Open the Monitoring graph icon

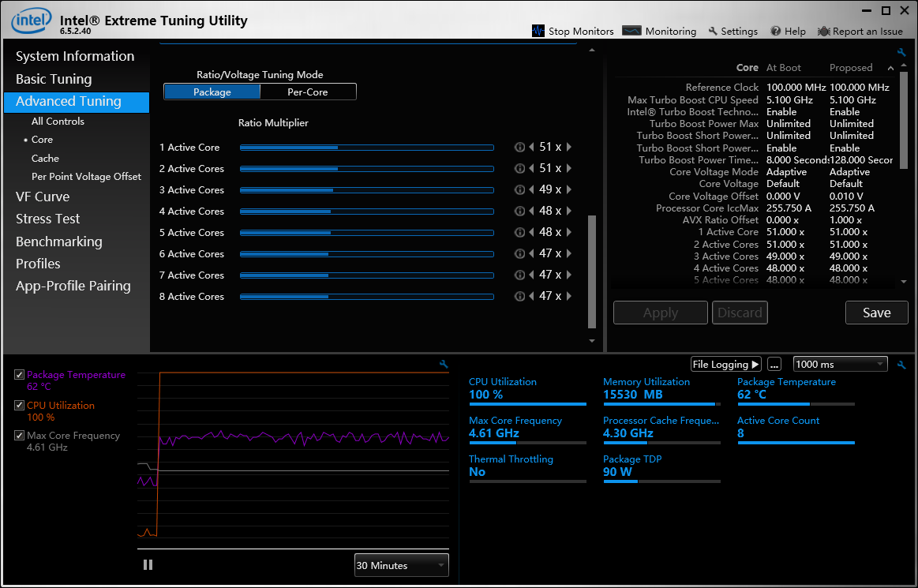[x=631, y=31]
